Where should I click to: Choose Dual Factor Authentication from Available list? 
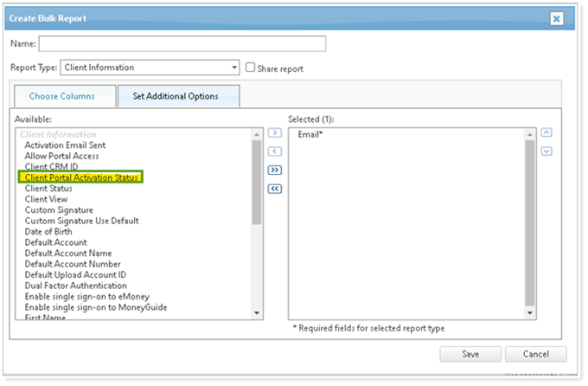76,286
